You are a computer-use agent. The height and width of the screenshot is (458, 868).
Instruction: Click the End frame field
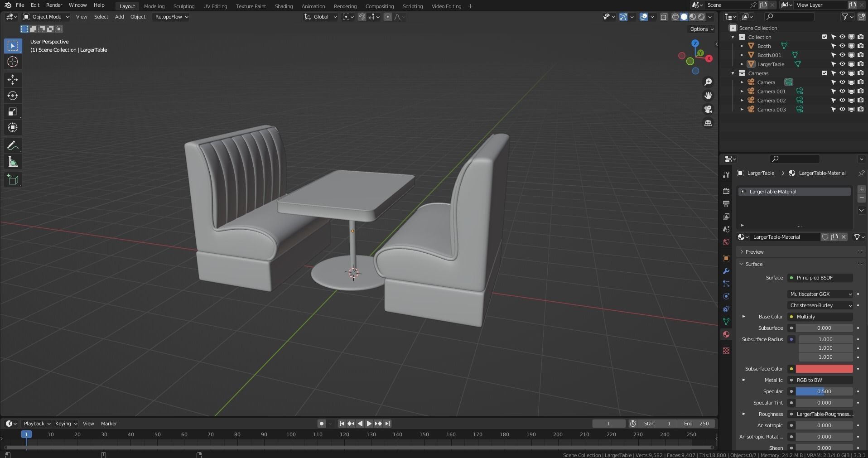click(x=696, y=424)
